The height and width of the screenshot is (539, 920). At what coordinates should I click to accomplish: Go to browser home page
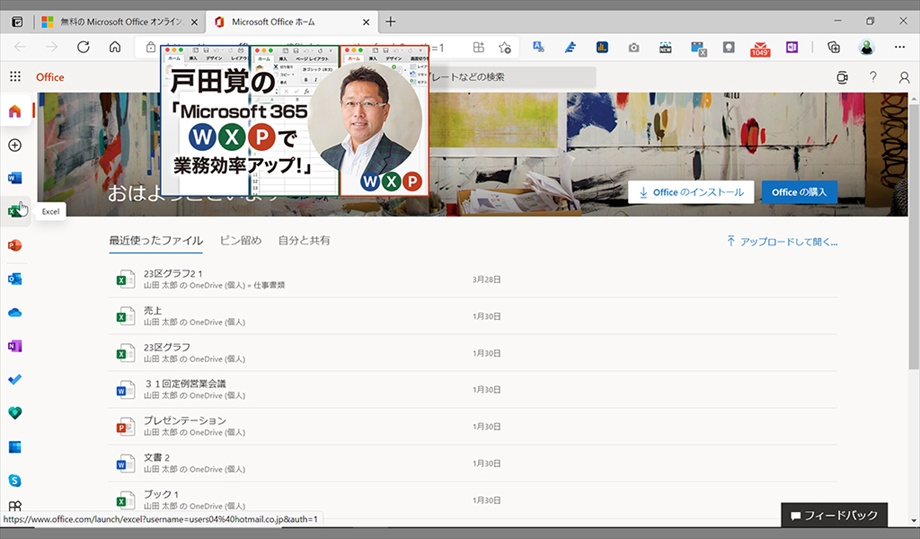pos(115,48)
